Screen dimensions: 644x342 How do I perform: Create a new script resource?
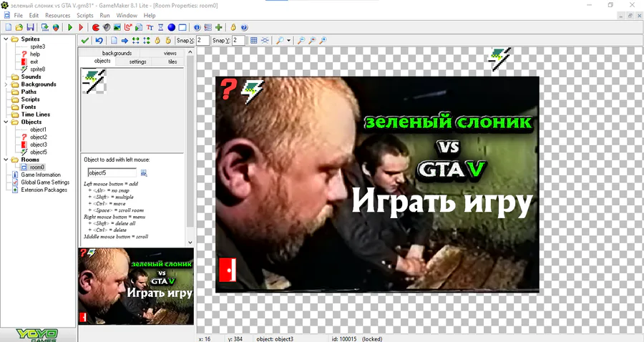pyautogui.click(x=139, y=27)
